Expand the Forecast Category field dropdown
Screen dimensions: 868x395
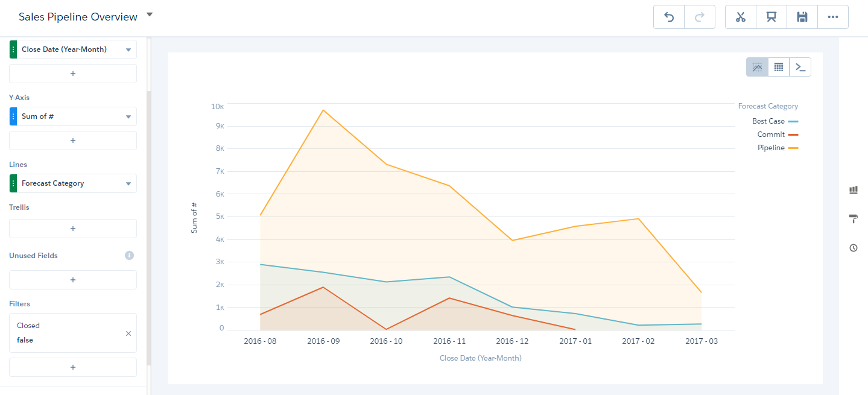[128, 184]
